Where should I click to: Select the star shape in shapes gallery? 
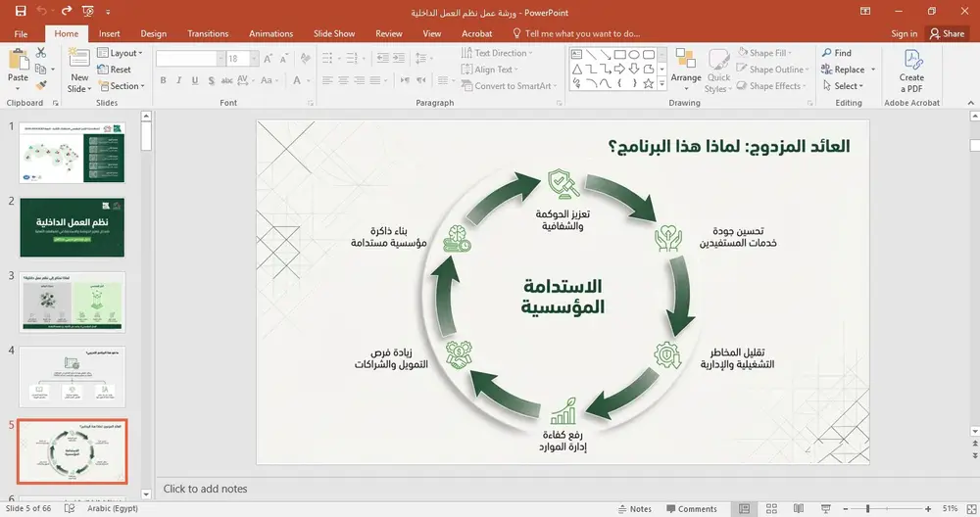click(648, 83)
